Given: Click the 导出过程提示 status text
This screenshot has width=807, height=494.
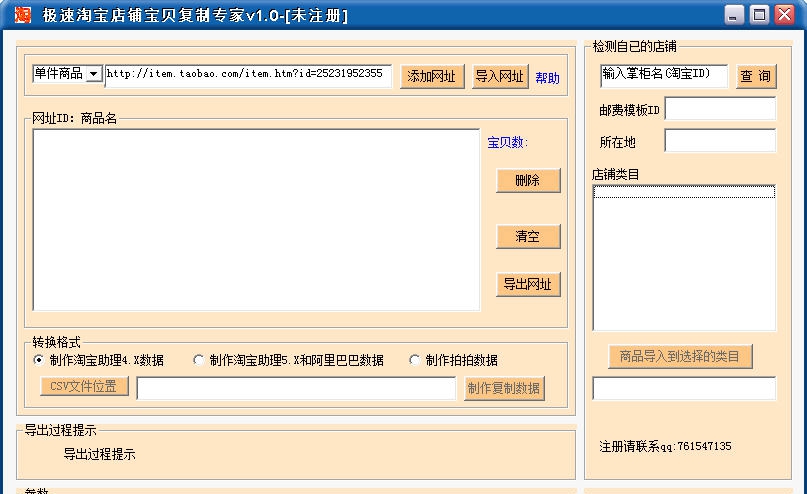Looking at the screenshot, I should pos(99,454).
